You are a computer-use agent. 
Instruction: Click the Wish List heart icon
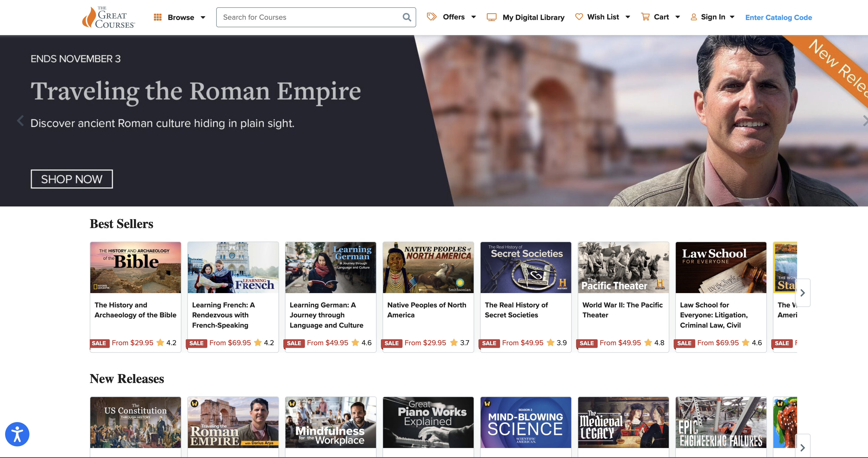point(578,16)
